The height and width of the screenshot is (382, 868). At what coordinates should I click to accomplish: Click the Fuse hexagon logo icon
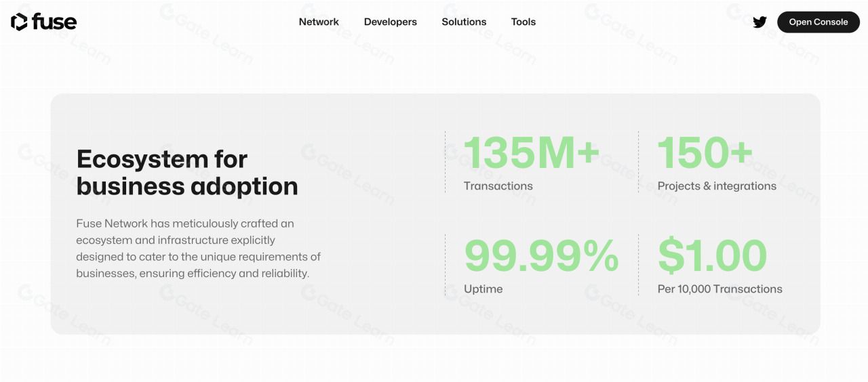[19, 22]
